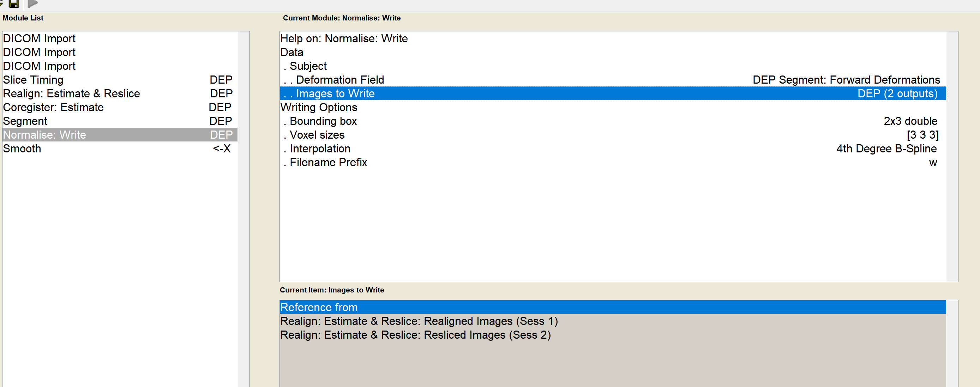Run the batch with the play icon

[x=33, y=4]
